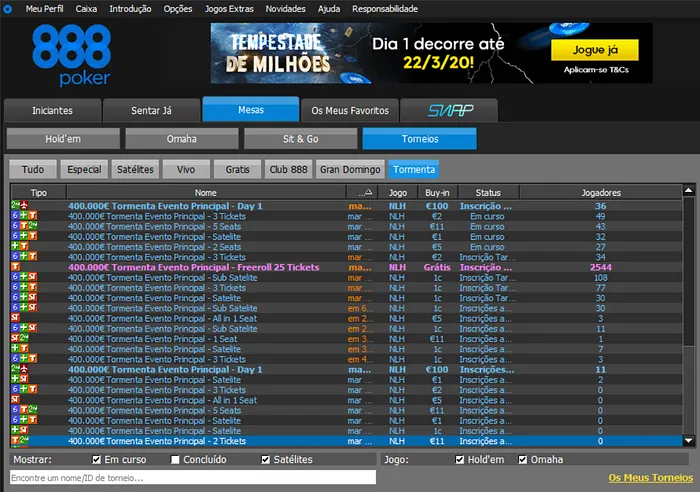Click the orange T icon in the 2 Seats row
The height and width of the screenshot is (492, 700).
(x=24, y=246)
